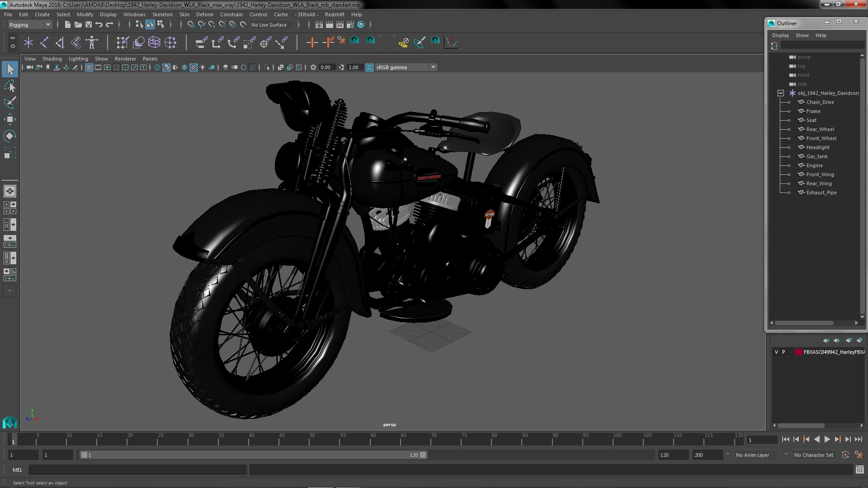868x488 pixels.
Task: Activate the Scale tool in the toolbox
Action: pyautogui.click(x=9, y=153)
